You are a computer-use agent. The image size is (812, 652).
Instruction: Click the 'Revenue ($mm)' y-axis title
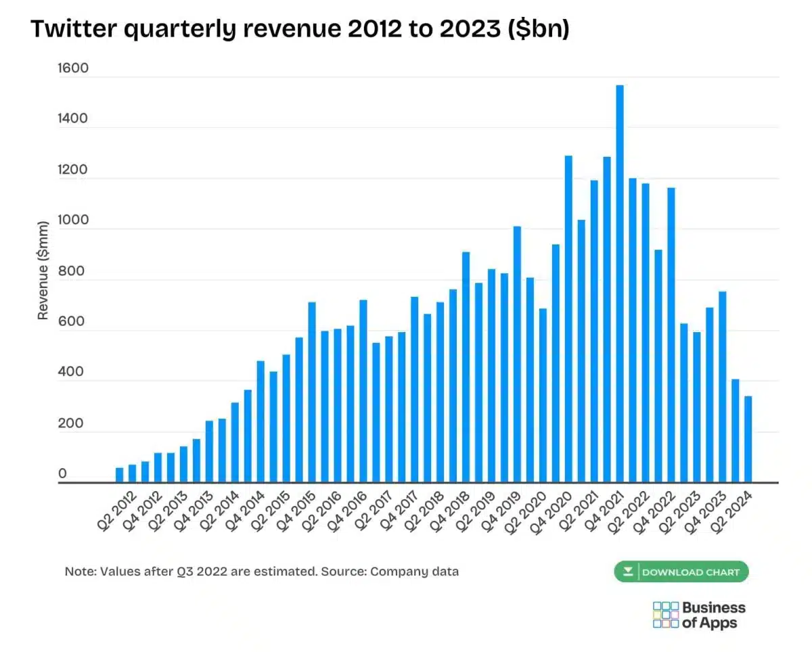point(43,271)
